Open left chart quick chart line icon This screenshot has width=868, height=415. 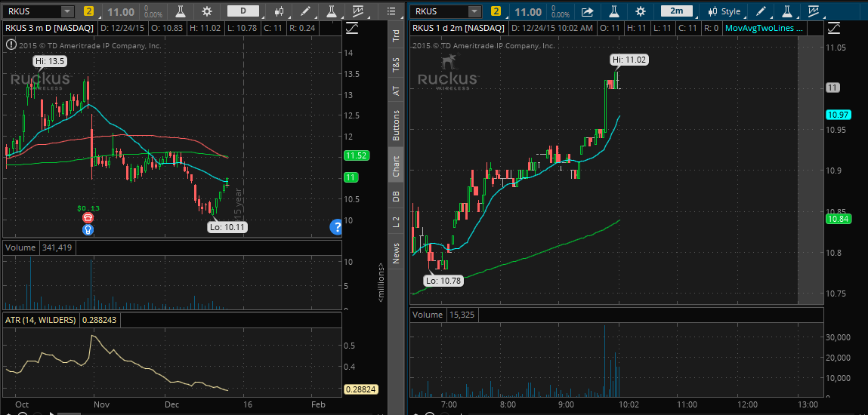[x=357, y=11]
